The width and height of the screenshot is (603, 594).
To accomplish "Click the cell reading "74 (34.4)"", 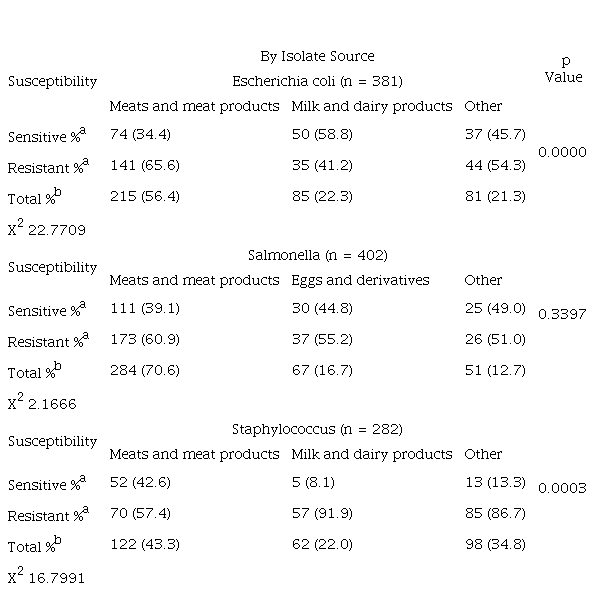I will (x=140, y=134).
